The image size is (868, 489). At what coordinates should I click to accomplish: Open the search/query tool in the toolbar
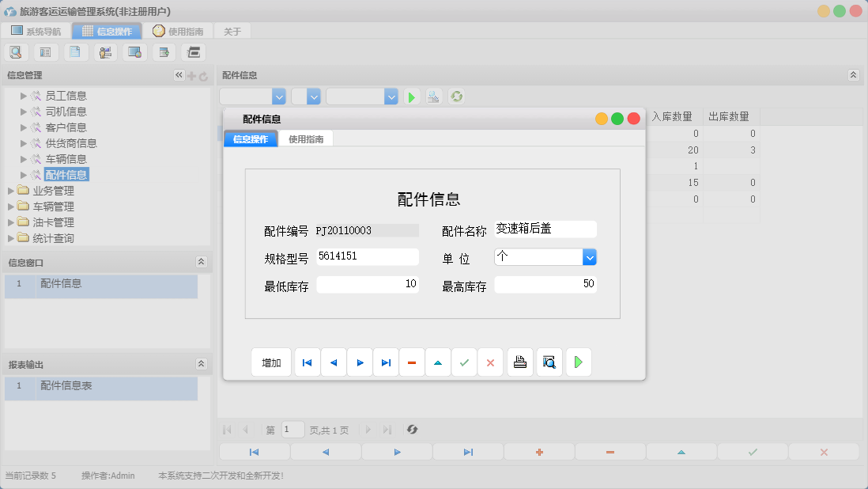pyautogui.click(x=16, y=51)
